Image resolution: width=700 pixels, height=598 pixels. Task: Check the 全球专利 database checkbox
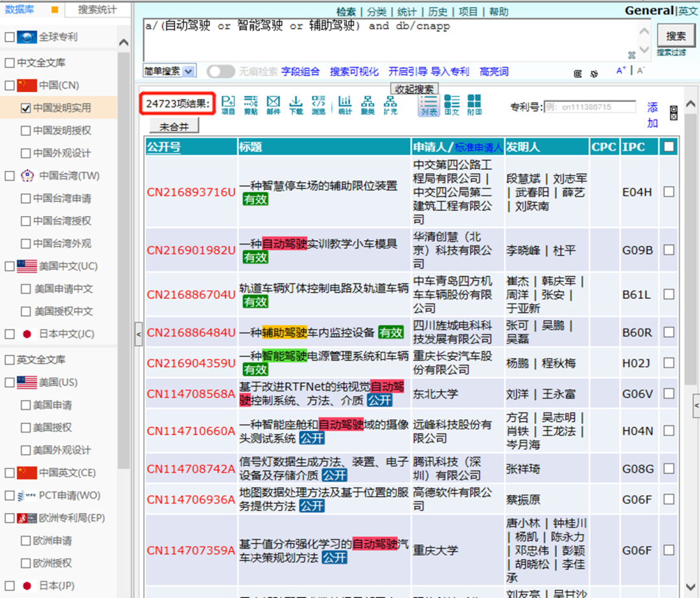(x=9, y=38)
